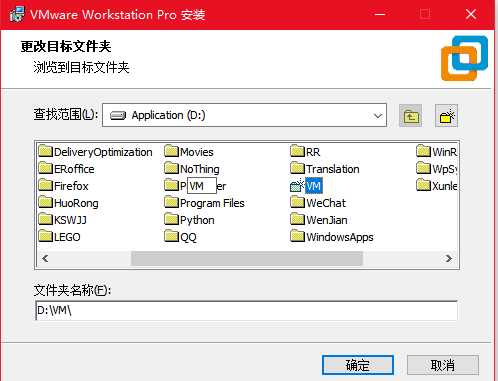The width and height of the screenshot is (498, 381).
Task: Select the DeliveryOptimization folder
Action: (95, 152)
